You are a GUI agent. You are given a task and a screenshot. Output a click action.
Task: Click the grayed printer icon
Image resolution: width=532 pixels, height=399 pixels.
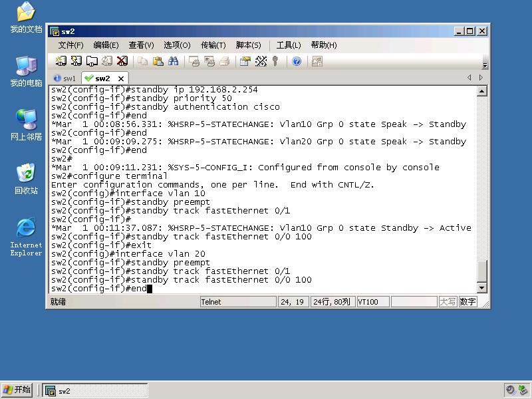pyautogui.click(x=224, y=61)
